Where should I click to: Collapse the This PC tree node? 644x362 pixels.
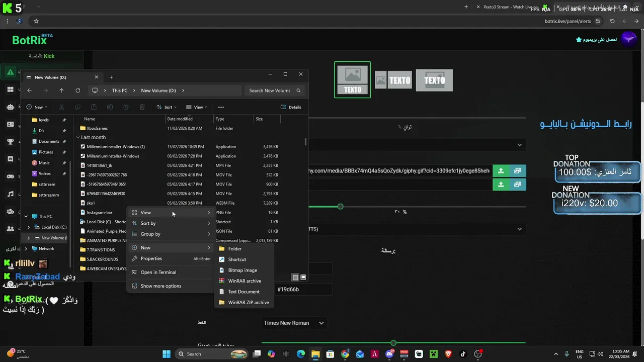pos(26,217)
